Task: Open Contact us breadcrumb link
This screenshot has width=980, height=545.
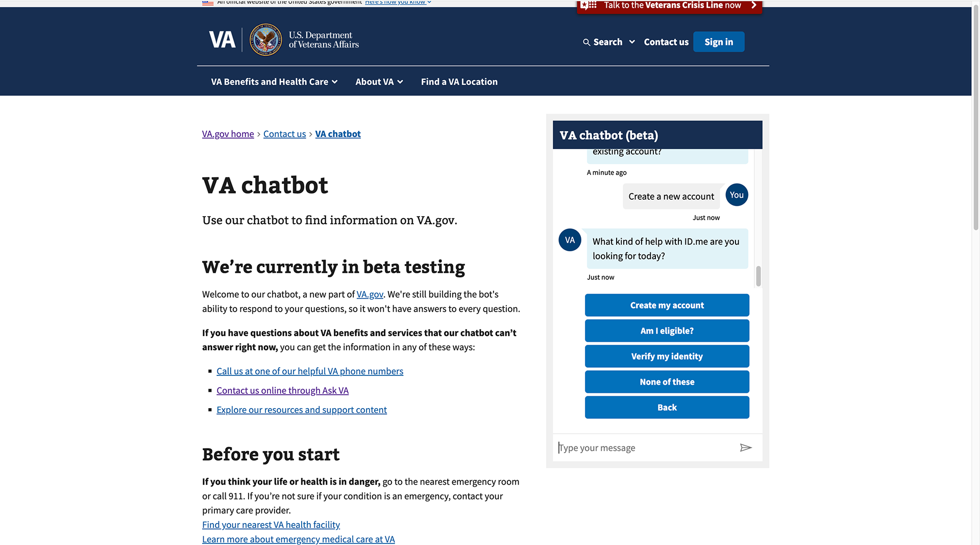Action: tap(284, 134)
